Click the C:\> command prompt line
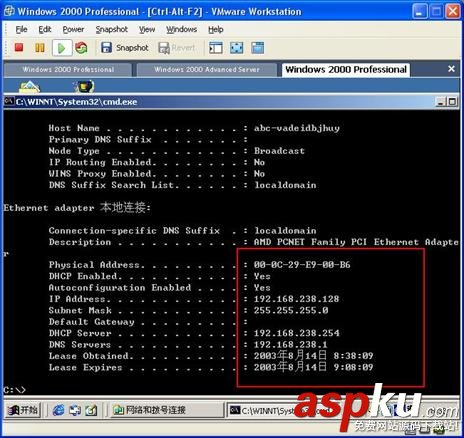Screen dimensions: 464x438 point(15,390)
